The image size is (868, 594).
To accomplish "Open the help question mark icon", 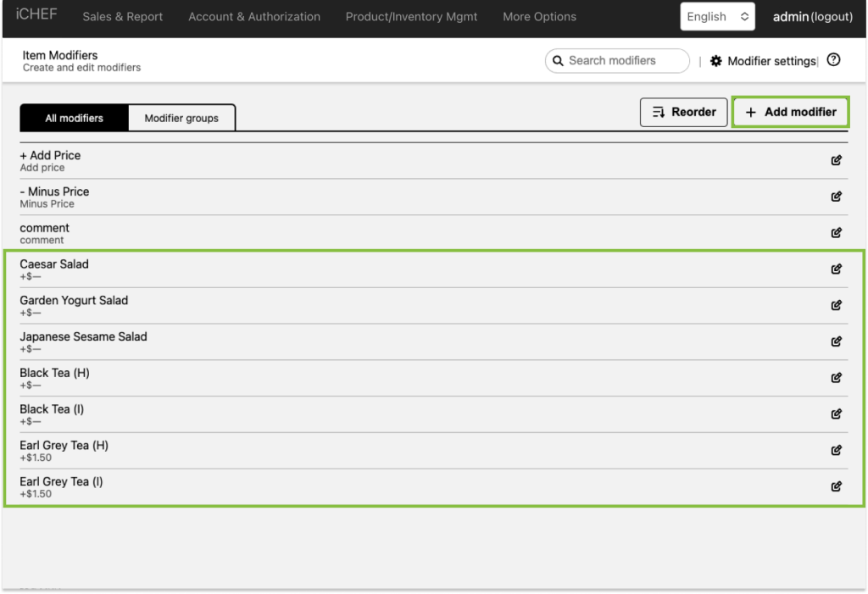I will point(833,60).
